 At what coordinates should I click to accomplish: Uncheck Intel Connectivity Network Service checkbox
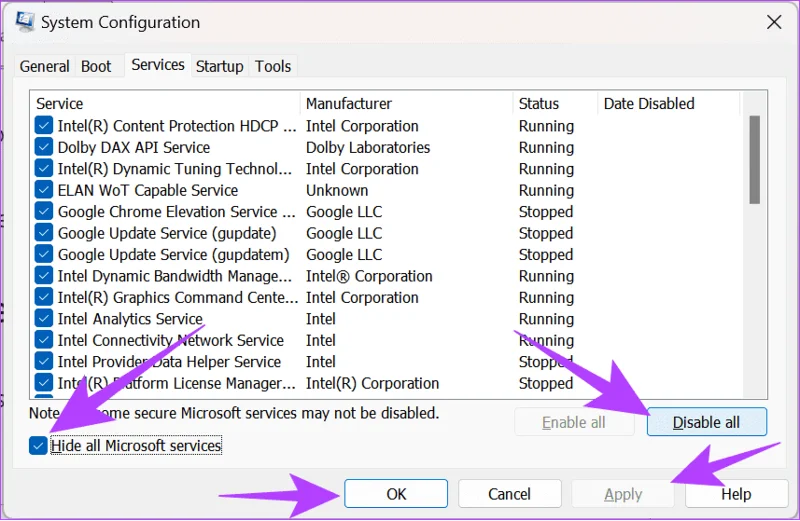44,340
